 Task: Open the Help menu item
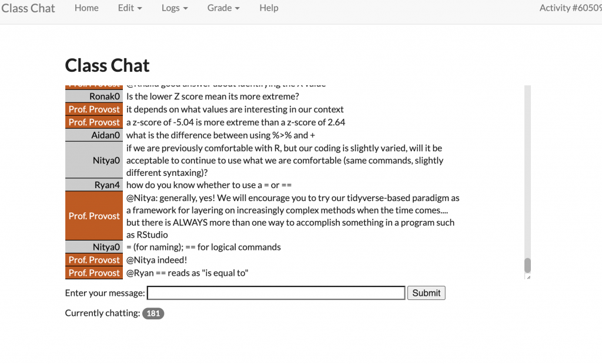(x=269, y=8)
